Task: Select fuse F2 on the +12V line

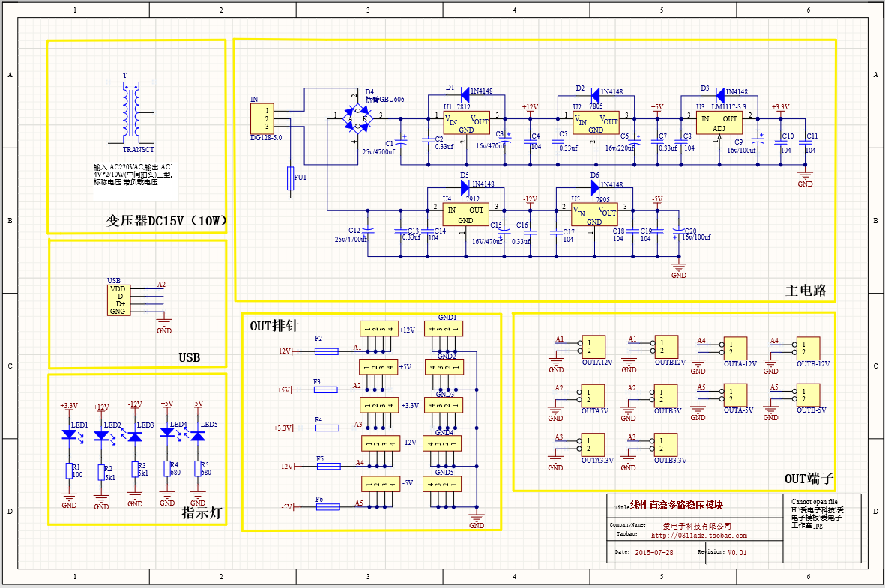Action: pyautogui.click(x=326, y=351)
